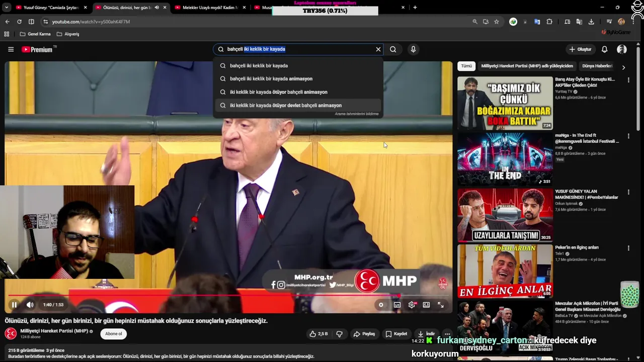The image size is (644, 362).
Task: Select the Dünya Haberleri chip
Action: click(597, 66)
